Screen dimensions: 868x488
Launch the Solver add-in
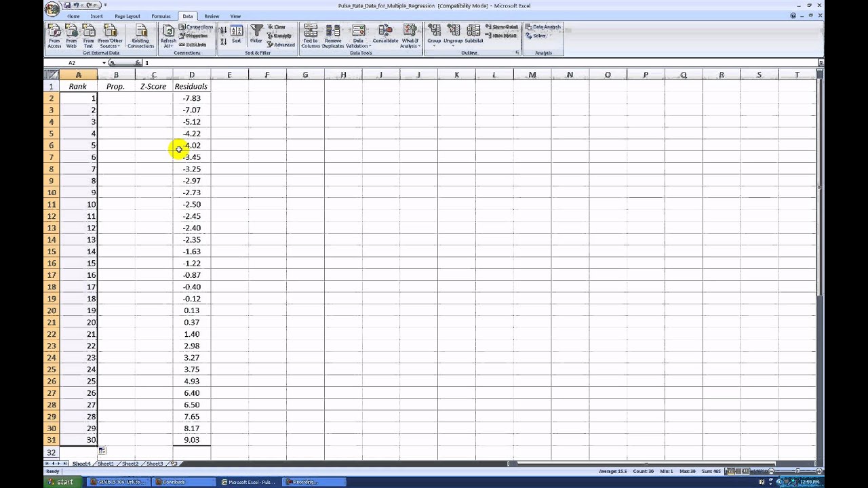click(536, 36)
